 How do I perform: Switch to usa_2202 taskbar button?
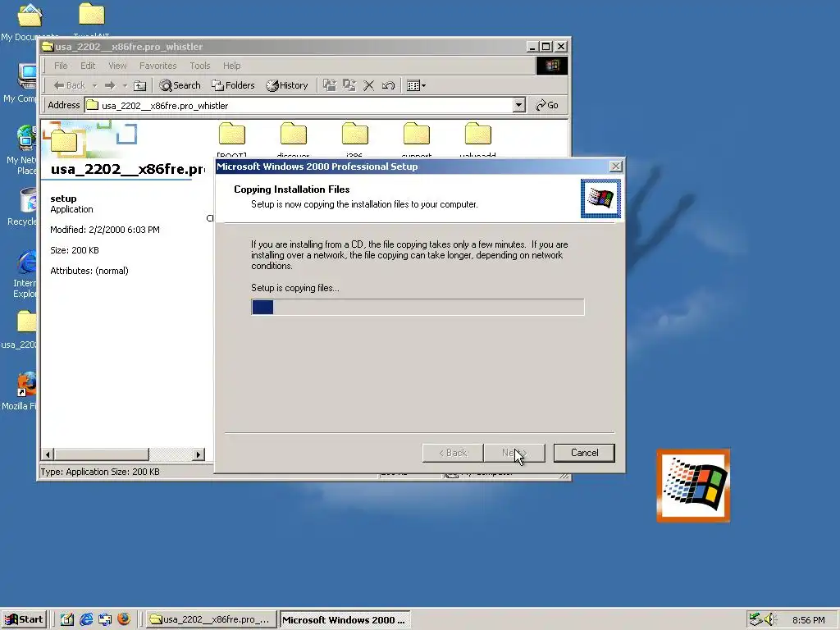tap(211, 619)
